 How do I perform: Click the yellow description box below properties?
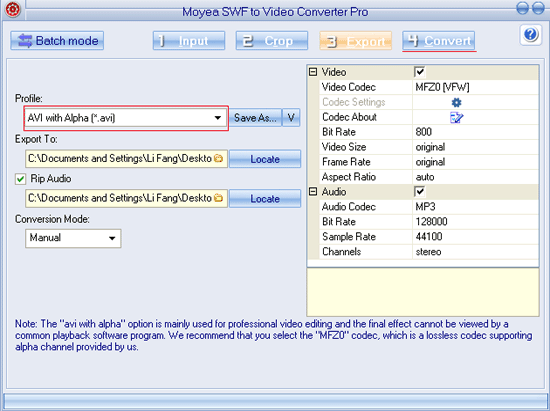coord(423,292)
